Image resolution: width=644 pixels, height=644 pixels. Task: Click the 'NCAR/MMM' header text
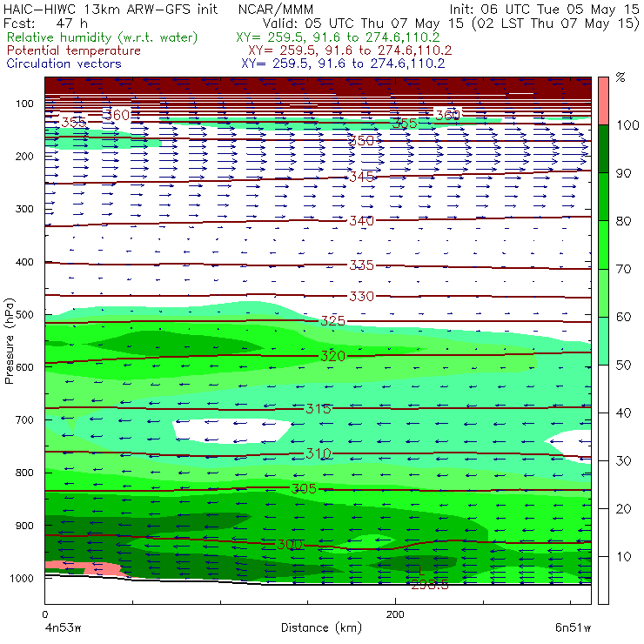tap(276, 10)
